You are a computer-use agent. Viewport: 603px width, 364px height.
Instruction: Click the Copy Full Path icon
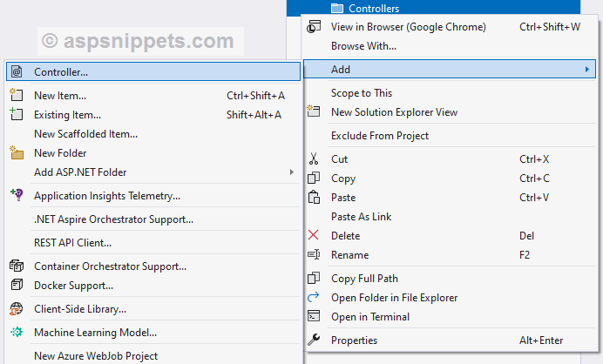314,278
